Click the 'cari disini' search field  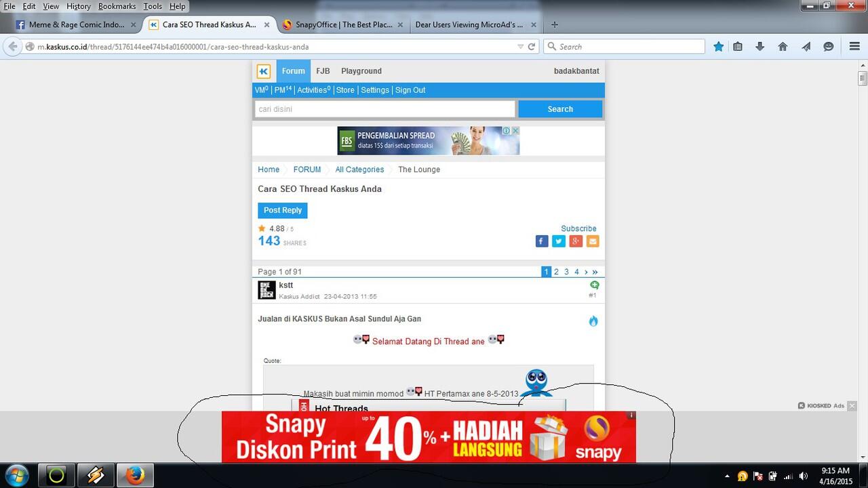click(385, 109)
